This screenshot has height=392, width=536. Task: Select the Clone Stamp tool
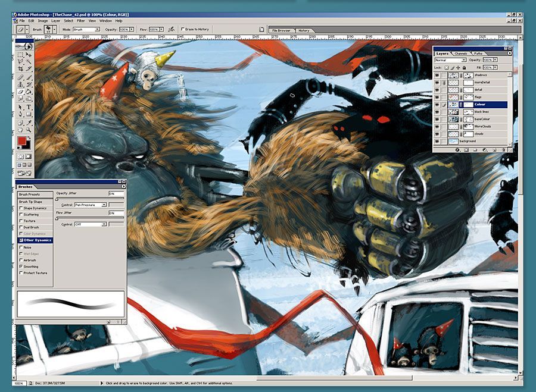pyautogui.click(x=20, y=84)
